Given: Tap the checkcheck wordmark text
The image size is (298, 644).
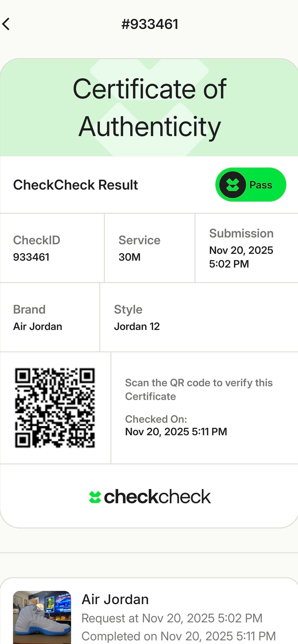Looking at the screenshot, I should tap(157, 497).
